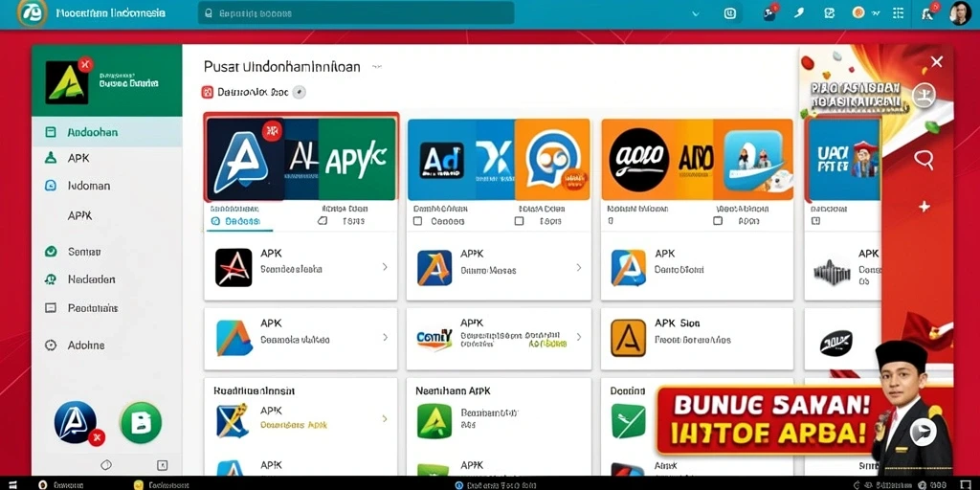980x490 pixels.
Task: Click small square icon below green B sidebar icon
Action: coord(162,465)
